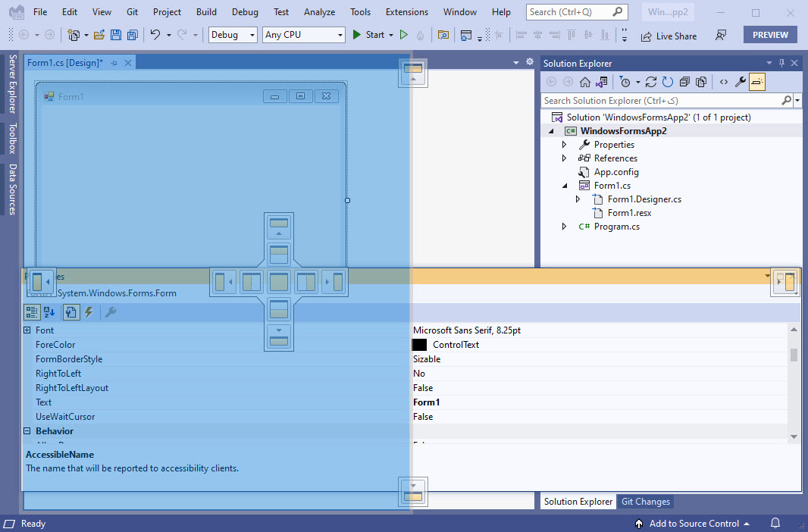
Task: Open Properties wrench icon in Solution Explorer
Action: 741,82
